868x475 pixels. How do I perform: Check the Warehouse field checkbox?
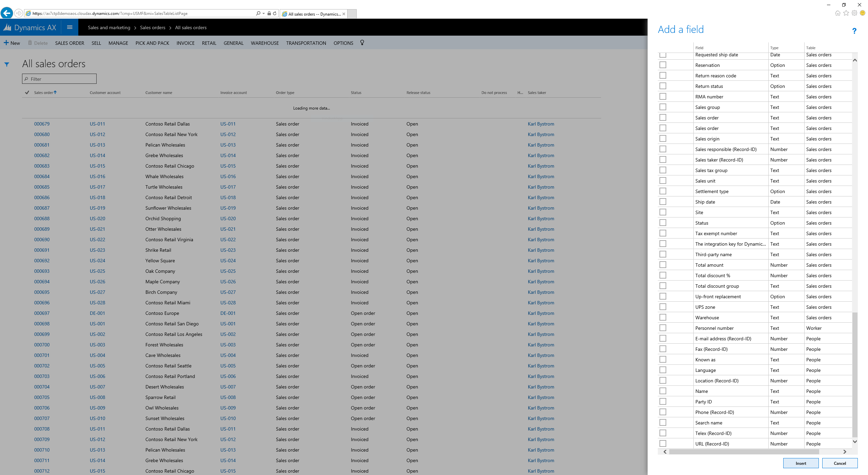[x=663, y=318]
